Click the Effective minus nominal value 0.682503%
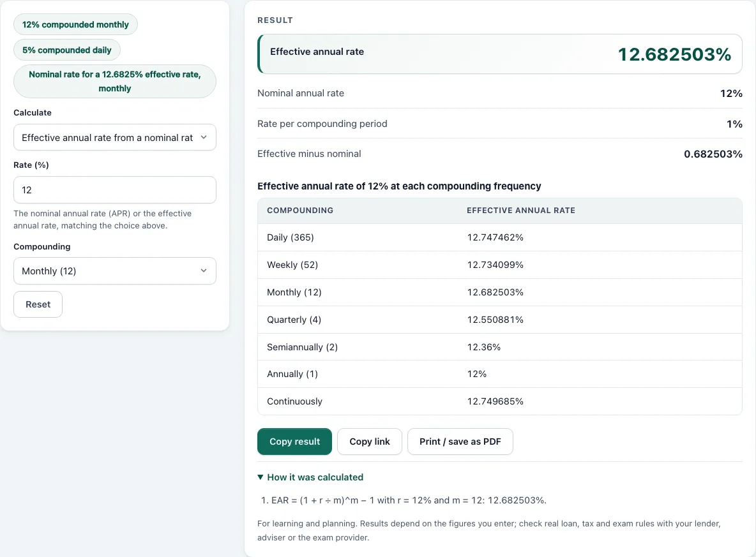Image resolution: width=756 pixels, height=557 pixels. [x=713, y=154]
